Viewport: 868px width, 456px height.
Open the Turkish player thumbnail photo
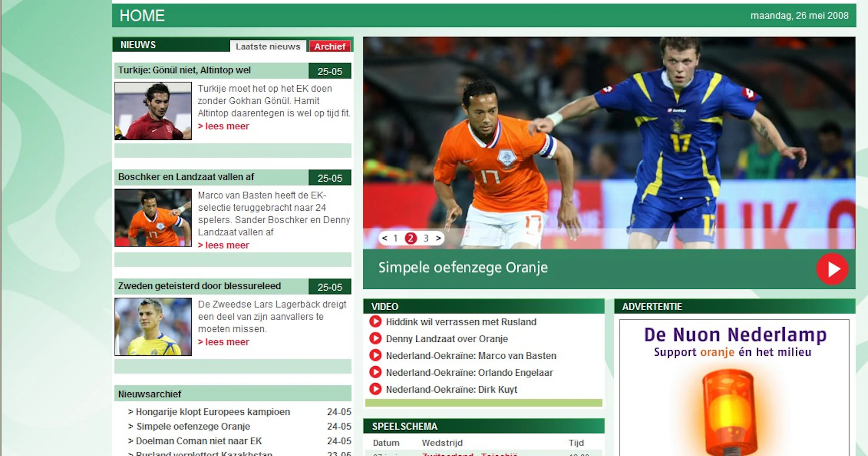[x=153, y=111]
